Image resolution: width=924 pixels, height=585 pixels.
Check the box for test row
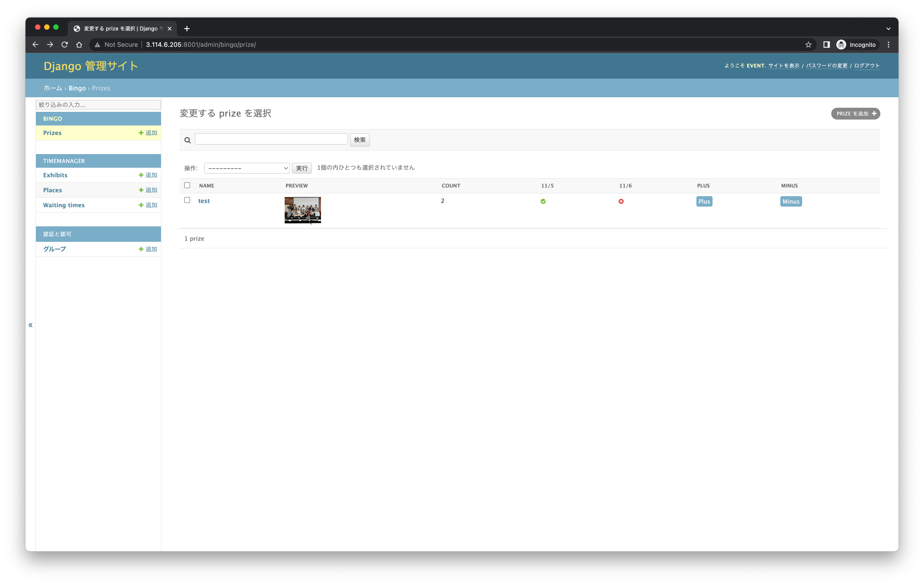[187, 200]
